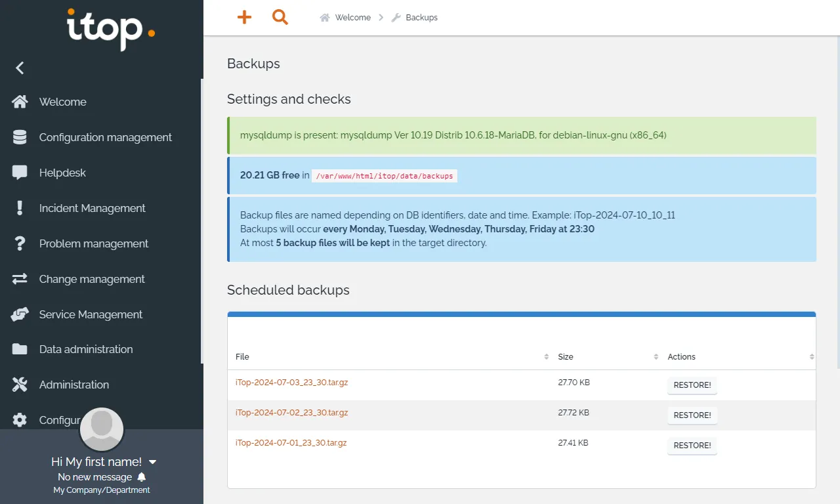
Task: Click the Incident Management exclamation icon
Action: pos(20,208)
